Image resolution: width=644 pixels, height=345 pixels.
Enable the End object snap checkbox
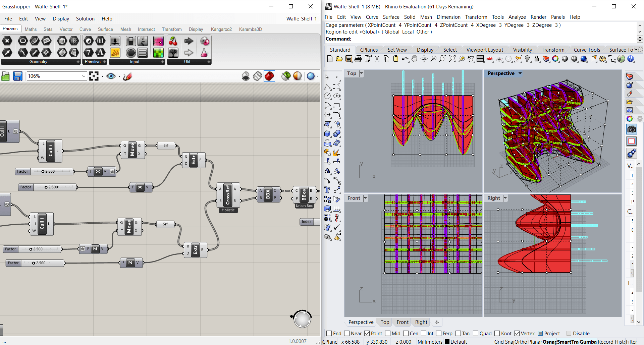click(x=329, y=333)
